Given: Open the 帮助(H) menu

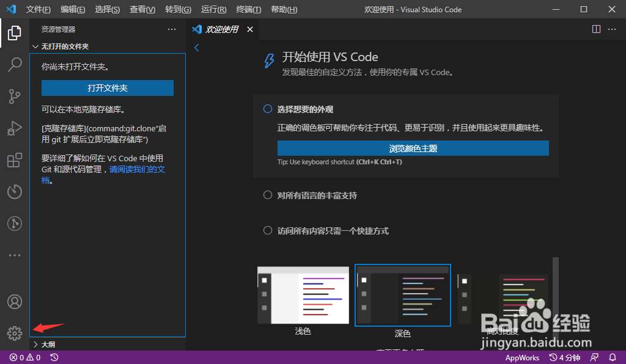Looking at the screenshot, I should coord(284,9).
